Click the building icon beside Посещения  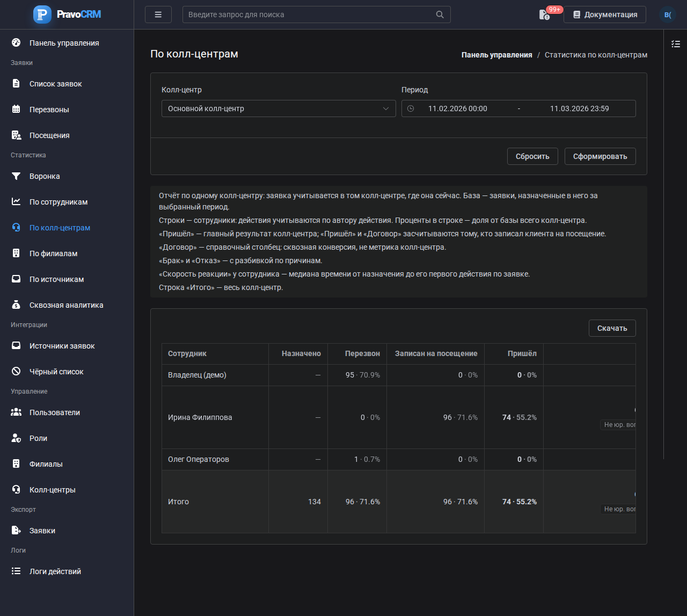tap(16, 135)
